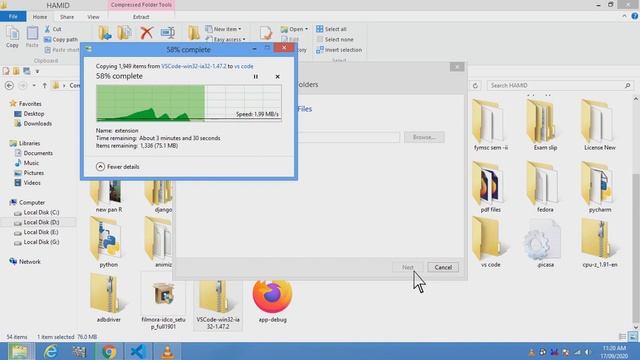The height and width of the screenshot is (360, 640).
Task: Select Local Disk (G:)
Action: coord(37,242)
